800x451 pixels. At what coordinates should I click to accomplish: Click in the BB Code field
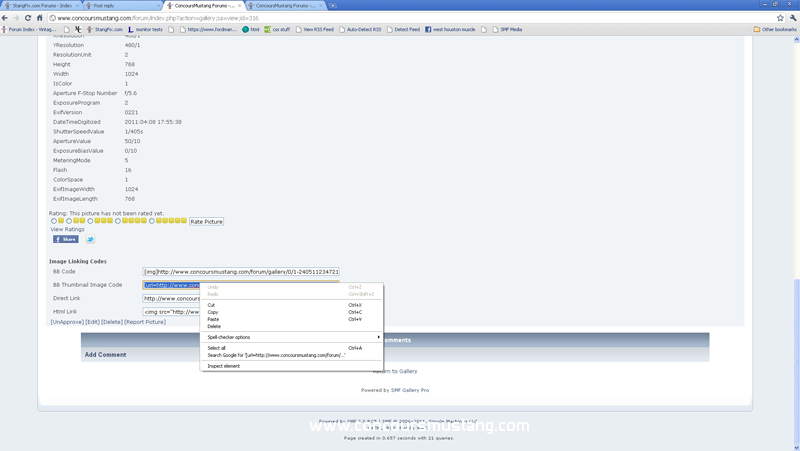click(x=241, y=272)
